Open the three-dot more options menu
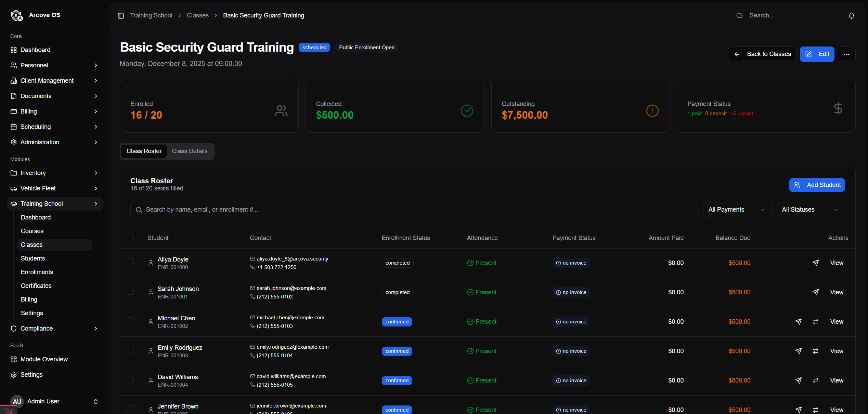This screenshot has height=414, width=868. (x=846, y=54)
